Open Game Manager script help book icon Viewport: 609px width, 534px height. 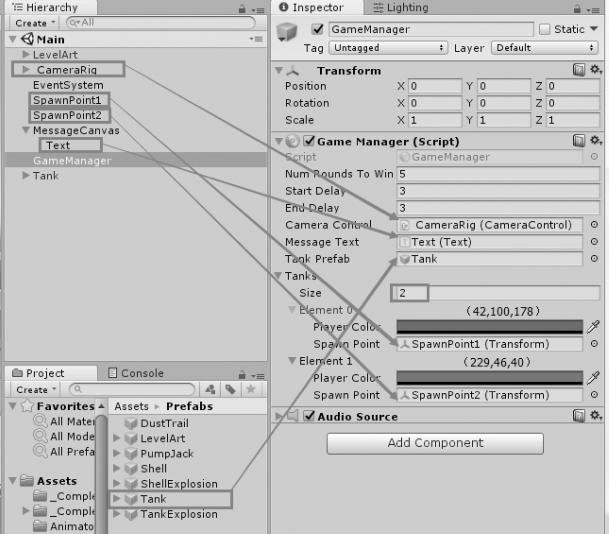point(579,141)
